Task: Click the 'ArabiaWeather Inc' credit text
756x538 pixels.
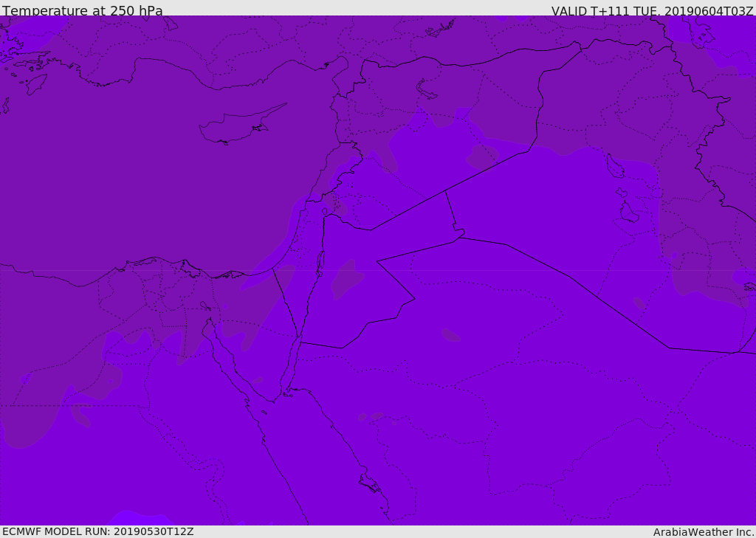Action: (x=704, y=532)
